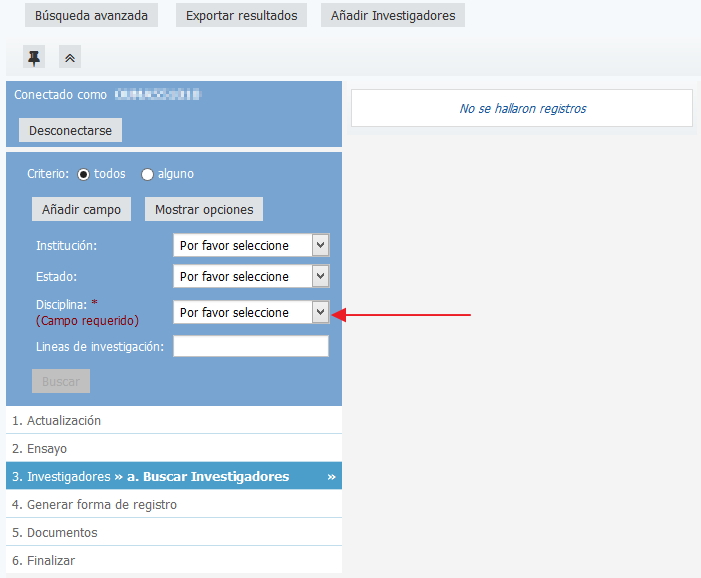Open the Estado dropdown

point(251,276)
